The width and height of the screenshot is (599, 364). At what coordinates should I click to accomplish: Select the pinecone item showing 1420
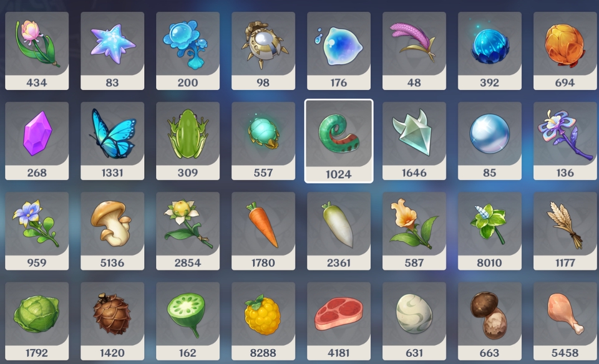click(x=112, y=321)
